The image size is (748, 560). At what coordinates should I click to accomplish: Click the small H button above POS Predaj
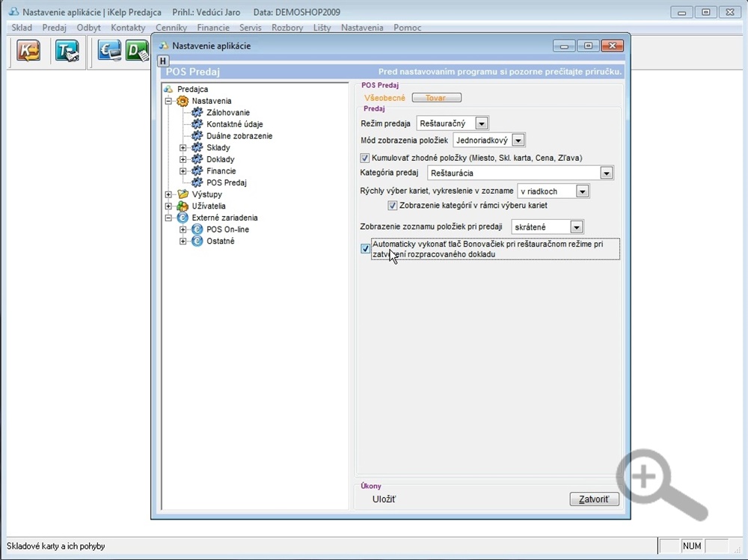163,61
